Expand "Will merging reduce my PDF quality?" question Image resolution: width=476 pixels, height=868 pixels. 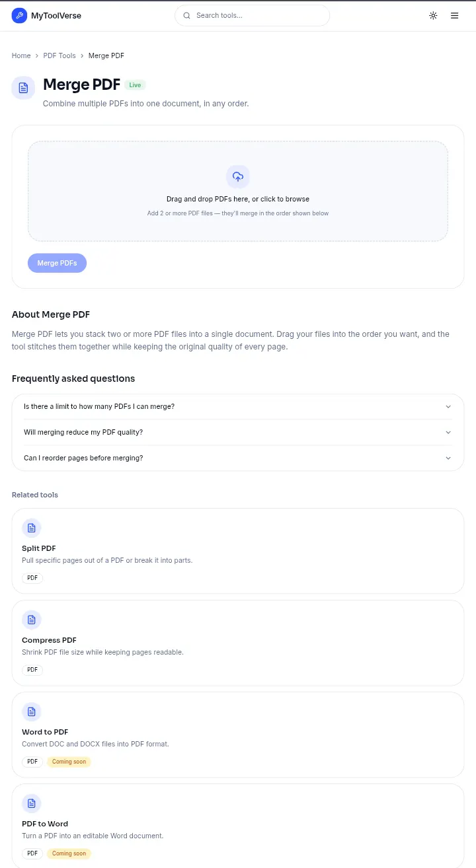point(238,433)
